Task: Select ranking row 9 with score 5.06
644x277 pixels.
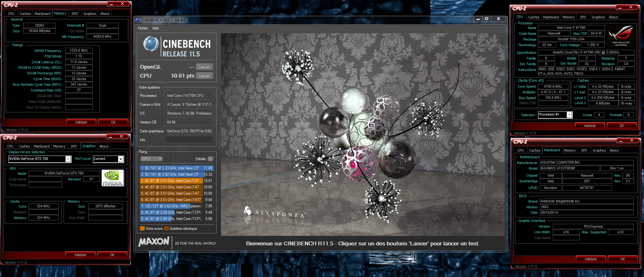Action: tap(177, 219)
